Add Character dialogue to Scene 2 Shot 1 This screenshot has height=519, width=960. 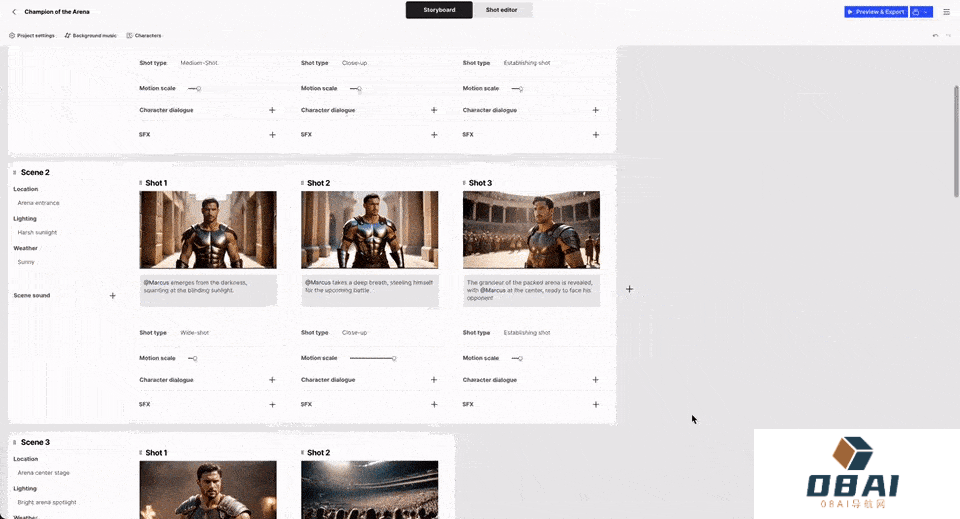coord(272,380)
